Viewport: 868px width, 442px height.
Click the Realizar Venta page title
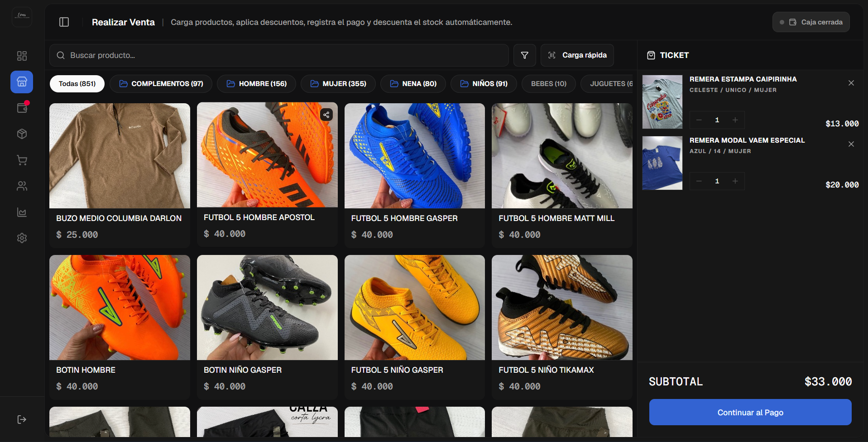[123, 22]
